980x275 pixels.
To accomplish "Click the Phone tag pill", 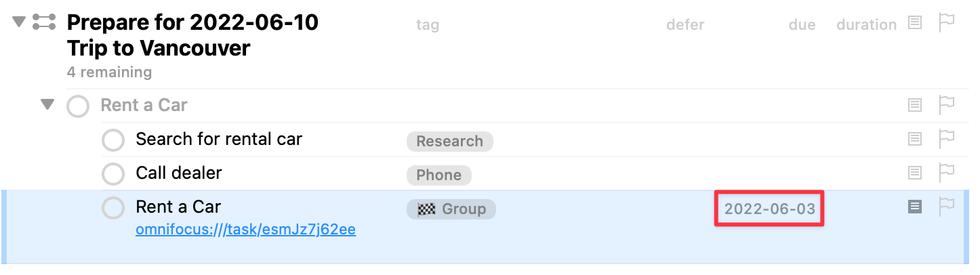I will pyautogui.click(x=439, y=175).
